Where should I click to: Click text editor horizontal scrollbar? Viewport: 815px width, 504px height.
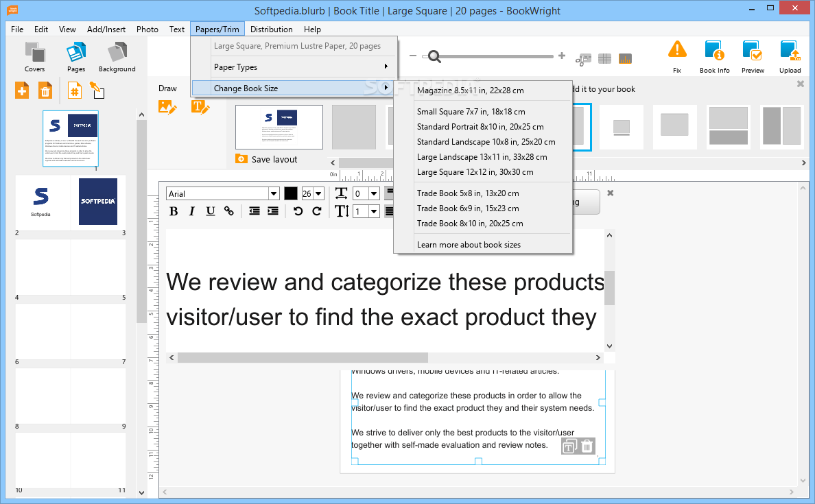point(303,357)
